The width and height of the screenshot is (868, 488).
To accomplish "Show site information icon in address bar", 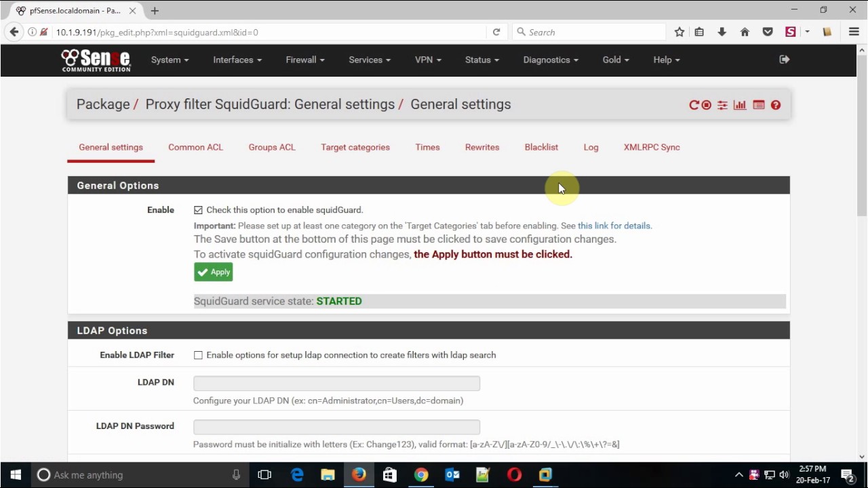I will (32, 32).
